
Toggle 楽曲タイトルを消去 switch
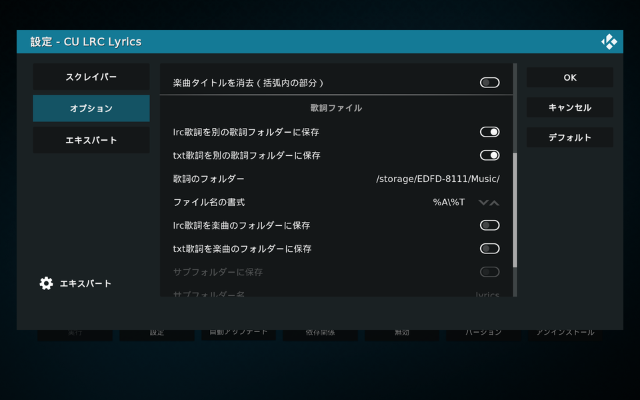point(489,82)
